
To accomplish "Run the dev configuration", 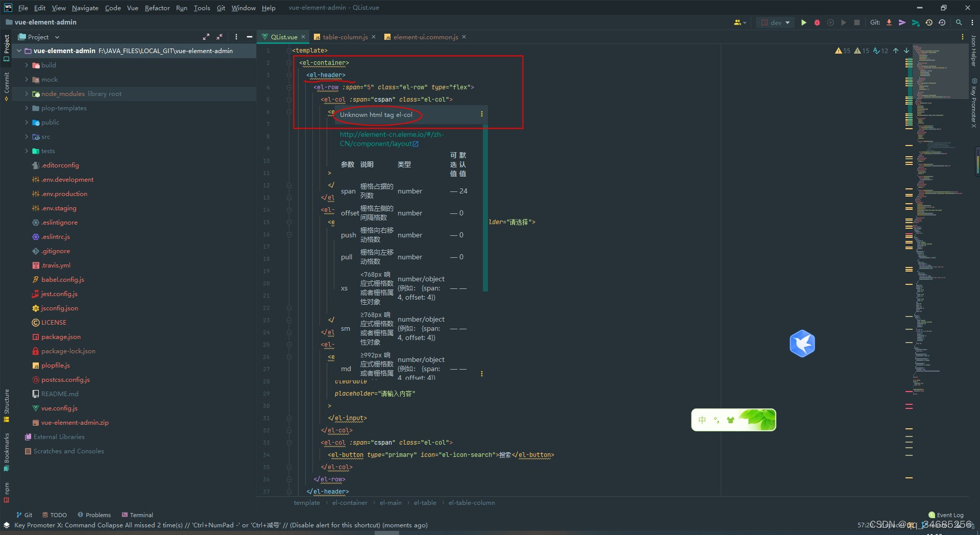I will (803, 22).
